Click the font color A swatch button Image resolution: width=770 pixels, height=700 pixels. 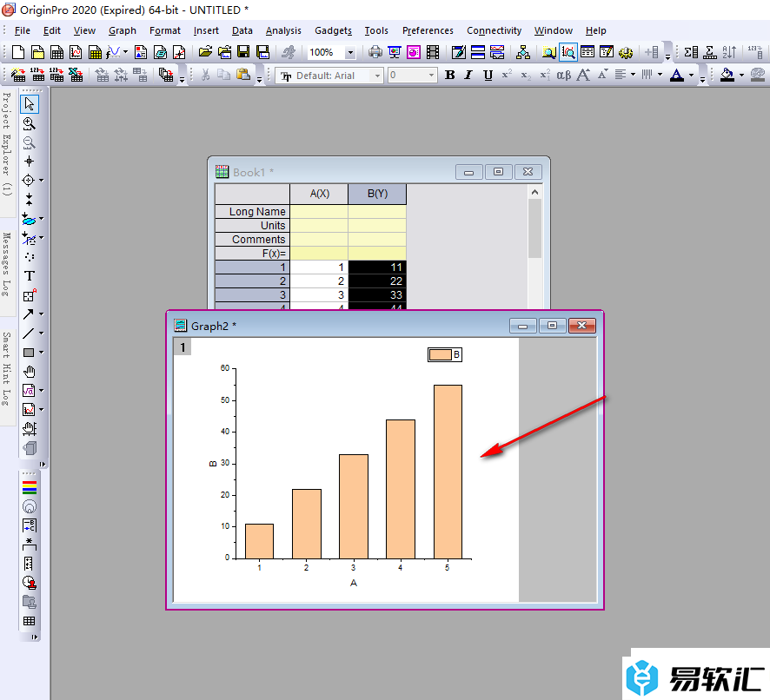[x=677, y=75]
